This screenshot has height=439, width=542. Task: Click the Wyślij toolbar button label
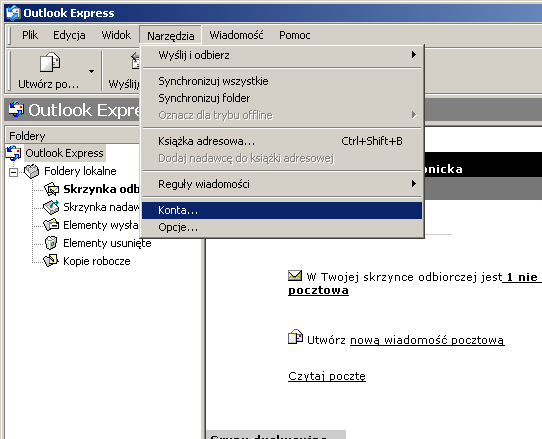pyautogui.click(x=124, y=84)
